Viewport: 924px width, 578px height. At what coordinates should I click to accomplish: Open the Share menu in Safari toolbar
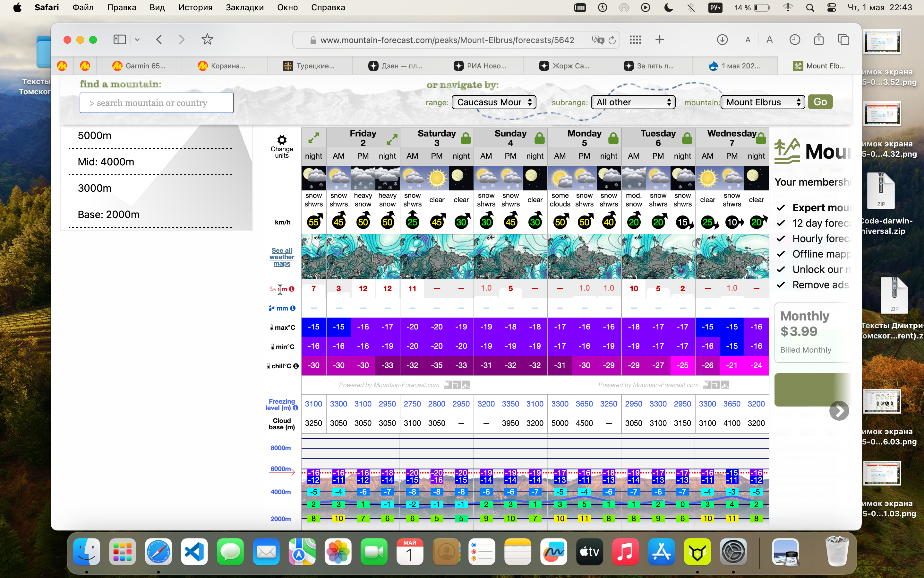[x=819, y=39]
